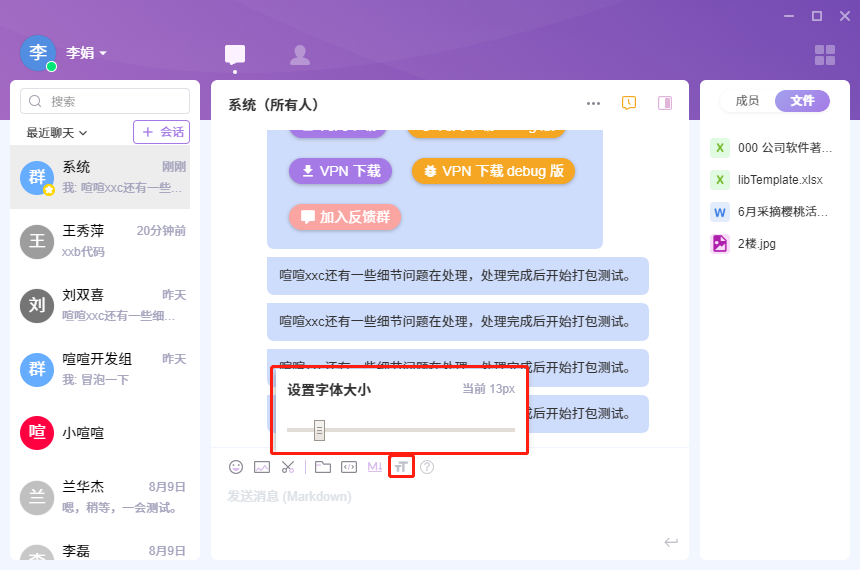860x570 pixels.
Task: Open the contacts icon in top bar
Action: pos(299,55)
